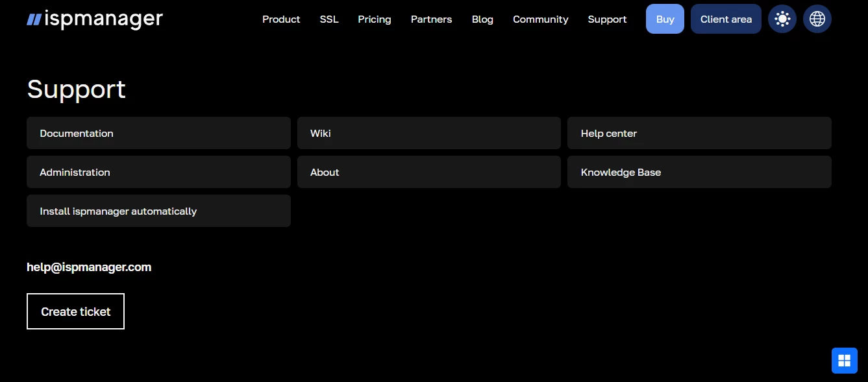Open the Help center card
868x382 pixels.
click(699, 133)
